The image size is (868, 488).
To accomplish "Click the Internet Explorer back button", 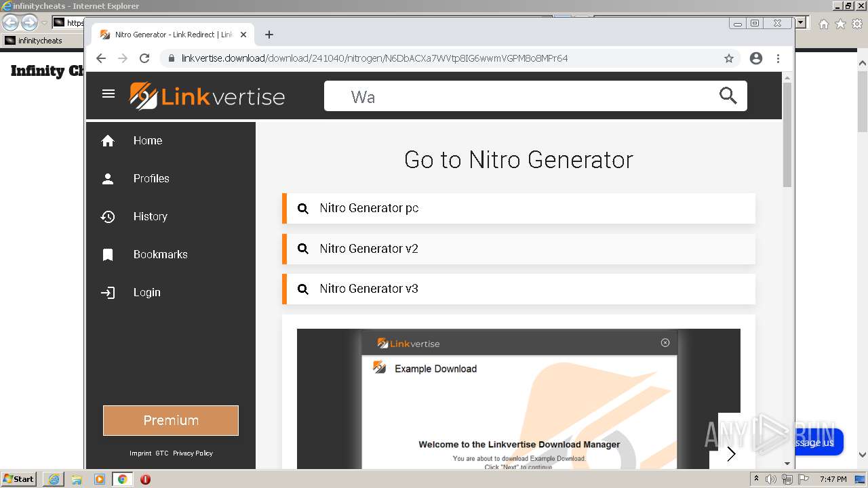I will pyautogui.click(x=10, y=23).
